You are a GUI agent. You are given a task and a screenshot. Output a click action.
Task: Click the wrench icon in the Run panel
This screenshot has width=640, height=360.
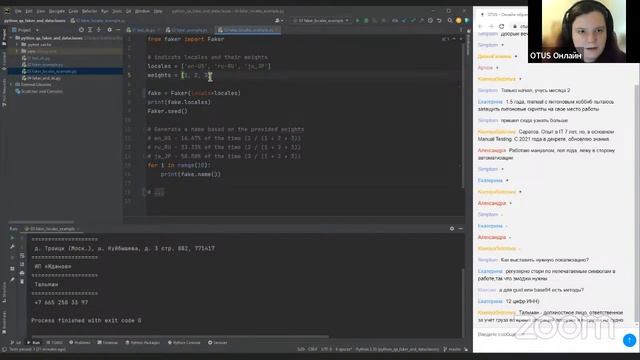tap(12, 247)
